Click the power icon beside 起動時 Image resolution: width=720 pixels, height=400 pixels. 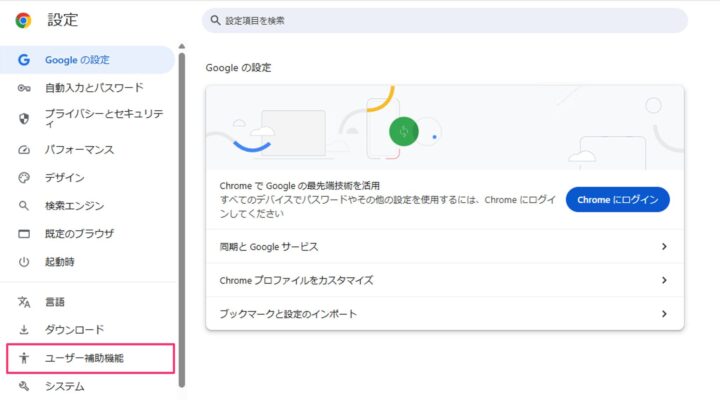click(x=24, y=262)
